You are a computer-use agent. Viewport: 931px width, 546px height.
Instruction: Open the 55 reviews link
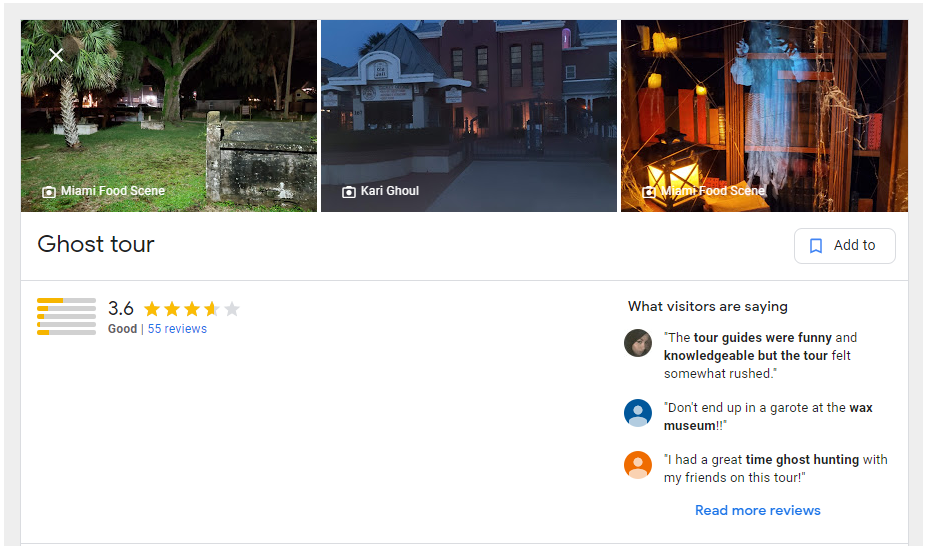click(177, 329)
